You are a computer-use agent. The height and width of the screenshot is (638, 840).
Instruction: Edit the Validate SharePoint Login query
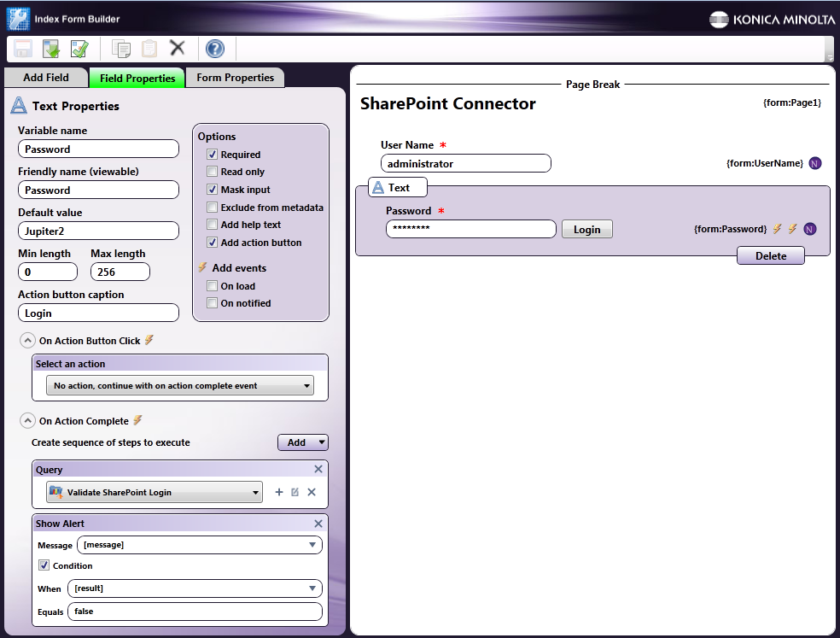tap(295, 492)
